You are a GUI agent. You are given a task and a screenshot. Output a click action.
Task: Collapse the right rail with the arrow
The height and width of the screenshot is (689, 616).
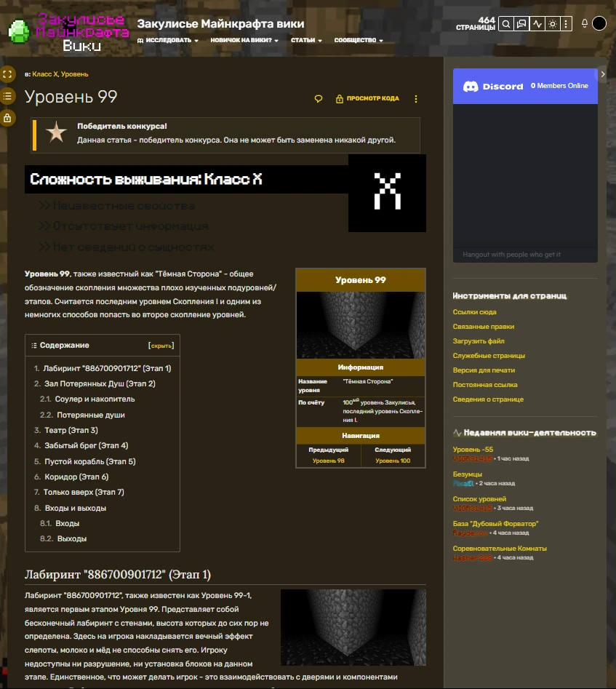tap(603, 74)
